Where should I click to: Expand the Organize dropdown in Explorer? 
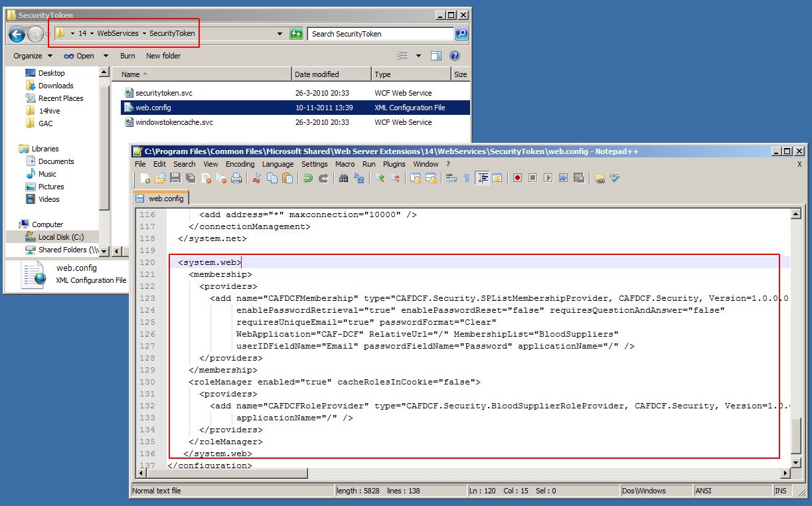tap(32, 56)
